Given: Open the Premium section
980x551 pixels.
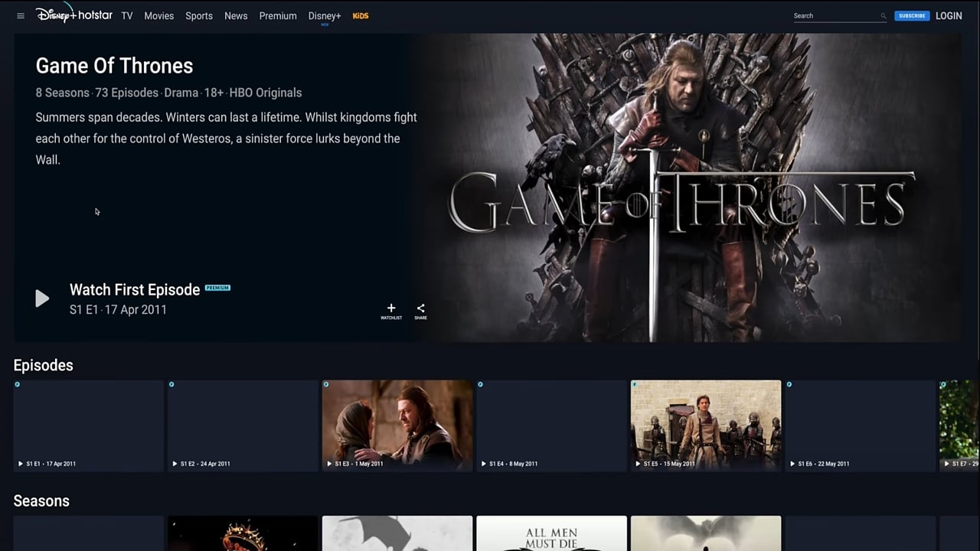Looking at the screenshot, I should pos(278,16).
